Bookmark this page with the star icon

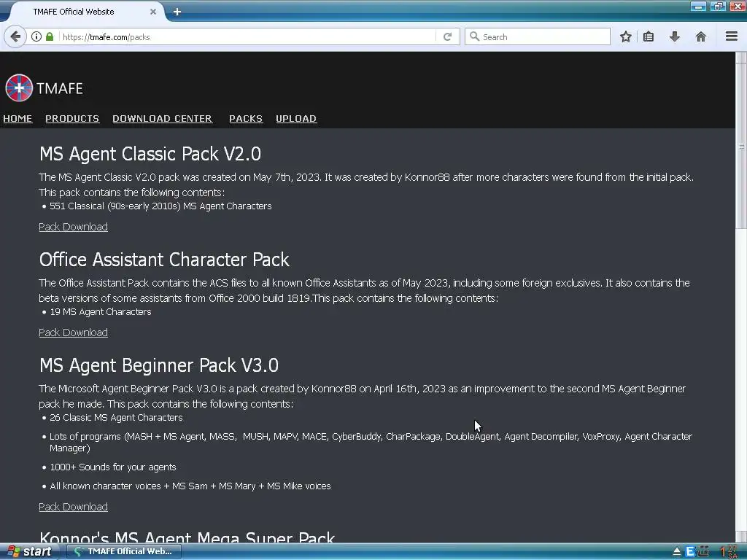[625, 36]
